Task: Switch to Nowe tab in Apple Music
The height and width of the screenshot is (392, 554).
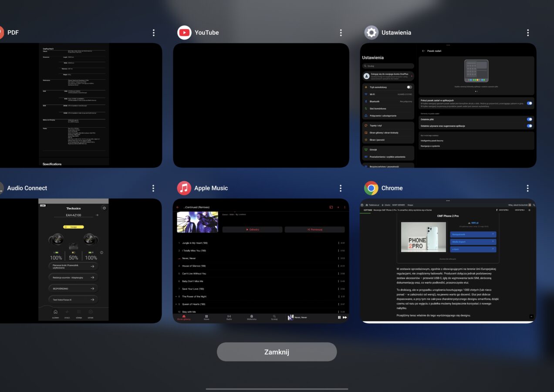Action: tap(206, 318)
